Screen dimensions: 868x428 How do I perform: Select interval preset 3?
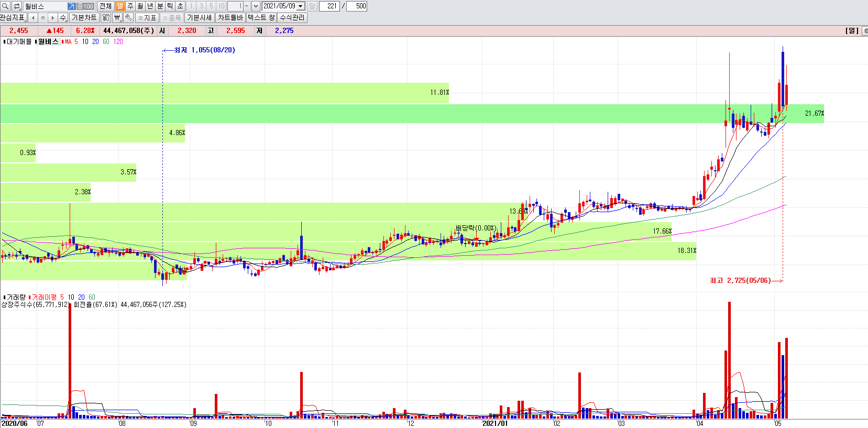(201, 6)
